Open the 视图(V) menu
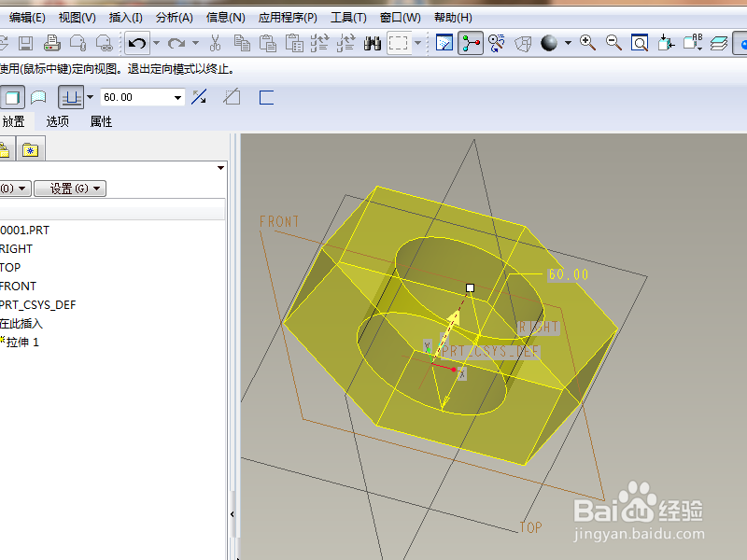Image resolution: width=747 pixels, height=560 pixels. [x=77, y=18]
